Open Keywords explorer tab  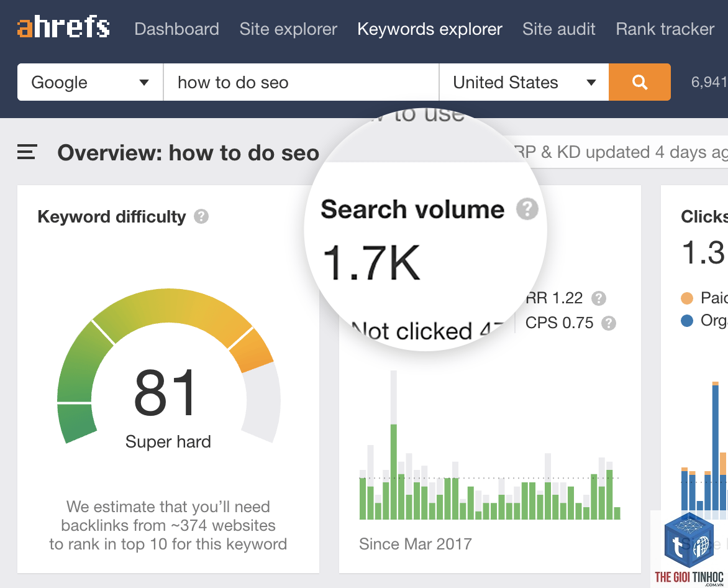(430, 29)
